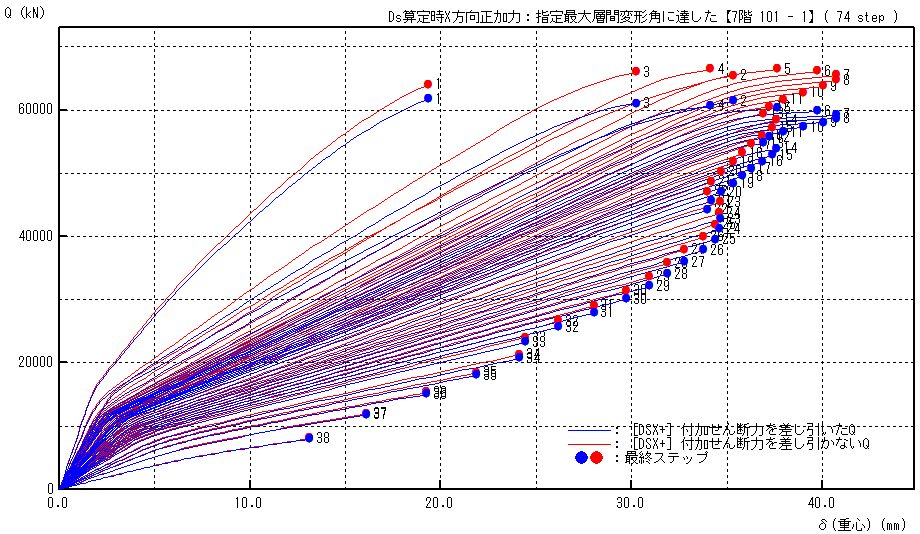The image size is (920, 534).
Task: Click the ( 74 step ) text in the title
Action: (861, 17)
